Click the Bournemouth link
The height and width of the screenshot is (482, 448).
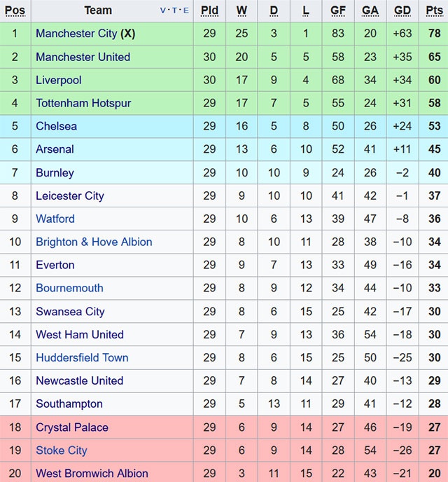click(x=69, y=288)
